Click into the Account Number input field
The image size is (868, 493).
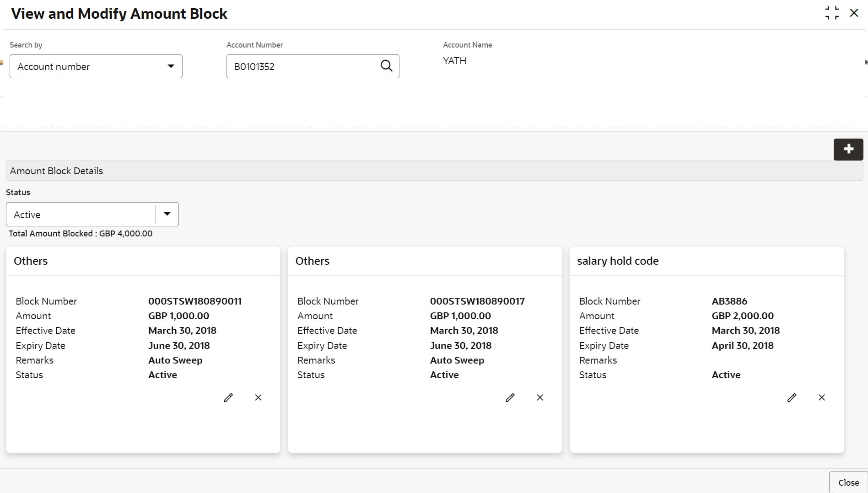coord(302,66)
